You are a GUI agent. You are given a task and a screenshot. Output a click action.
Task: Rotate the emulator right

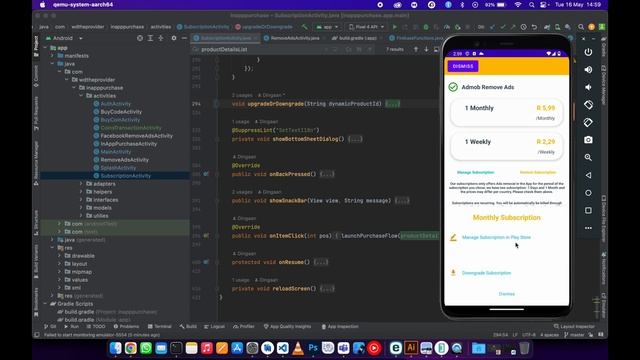coord(588,122)
